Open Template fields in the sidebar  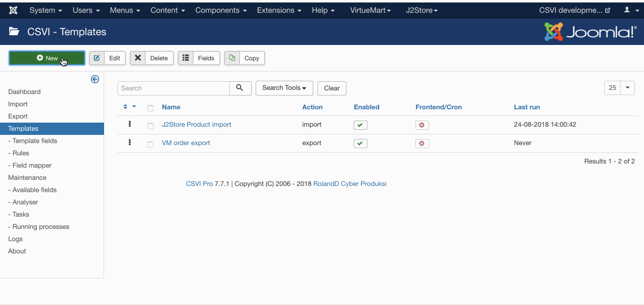(x=33, y=141)
